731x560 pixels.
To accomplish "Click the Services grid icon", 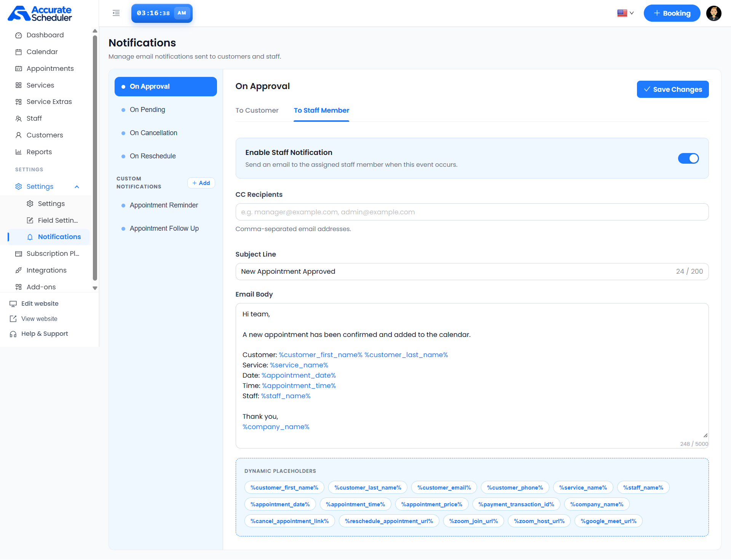I will [x=18, y=85].
